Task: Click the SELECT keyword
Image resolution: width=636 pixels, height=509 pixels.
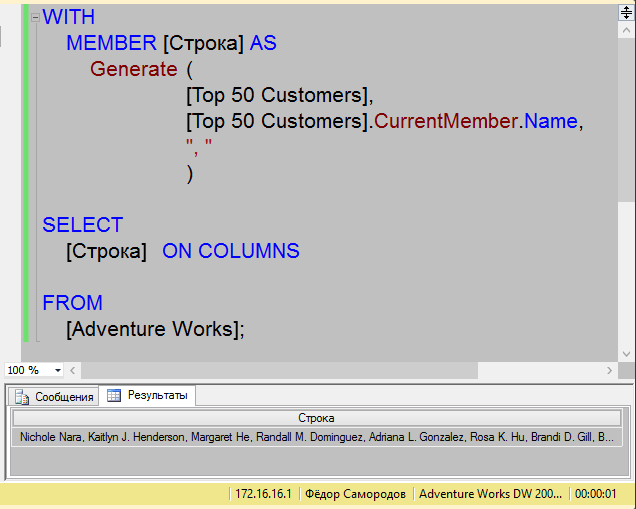Action: pyautogui.click(x=83, y=225)
